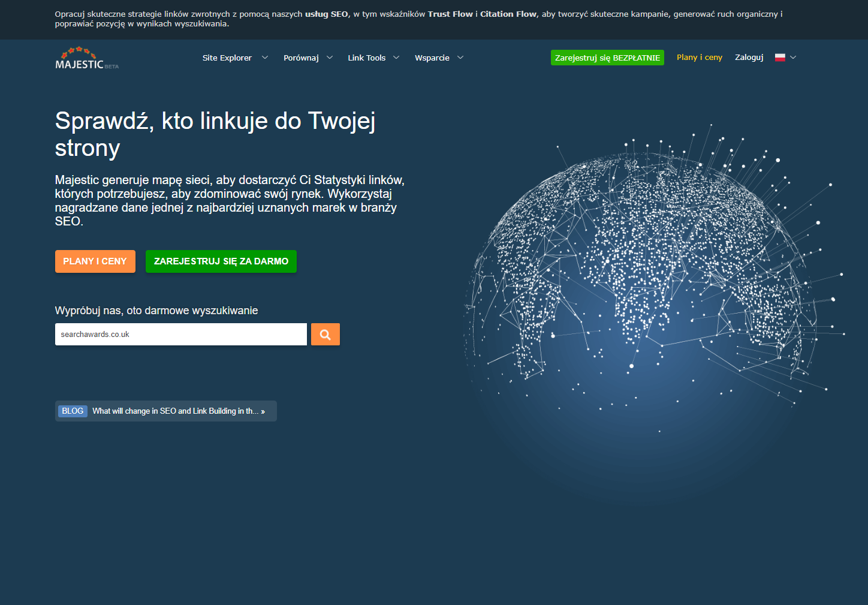Viewport: 868px width, 605px height.
Task: Expand the Wsparcie dropdown arrow
Action: click(x=460, y=58)
